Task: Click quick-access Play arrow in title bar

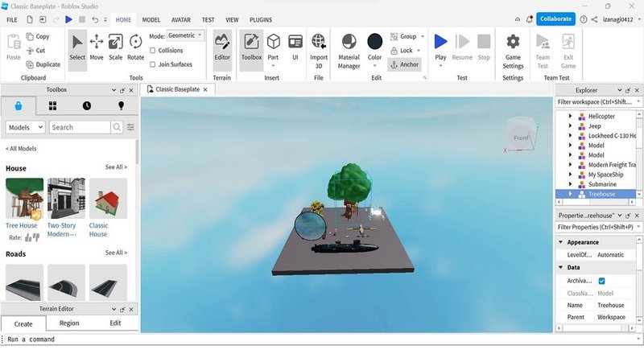Action: pos(68,19)
